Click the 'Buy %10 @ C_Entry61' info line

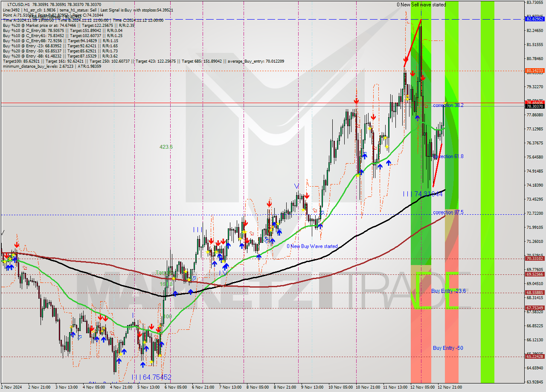(63, 35)
